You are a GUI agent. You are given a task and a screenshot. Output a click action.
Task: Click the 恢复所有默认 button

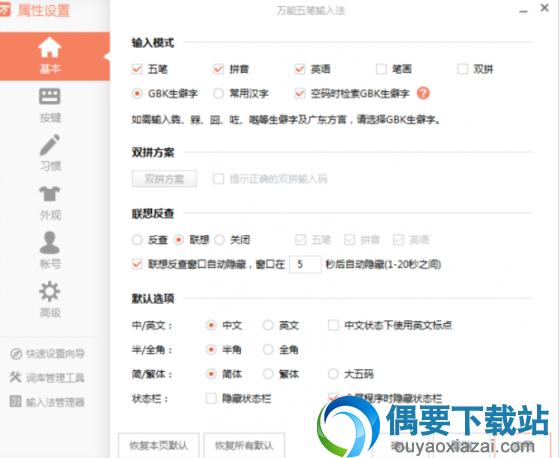[x=244, y=445]
